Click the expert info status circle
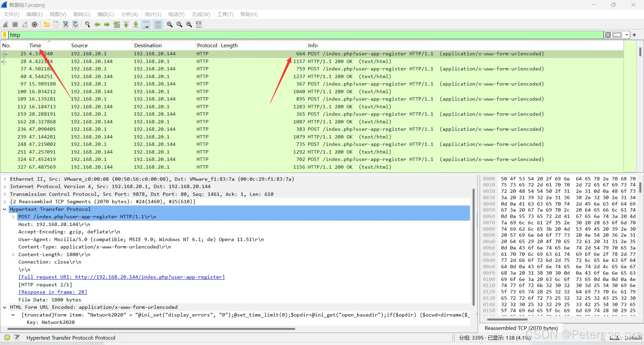644x345 pixels. click(x=7, y=338)
